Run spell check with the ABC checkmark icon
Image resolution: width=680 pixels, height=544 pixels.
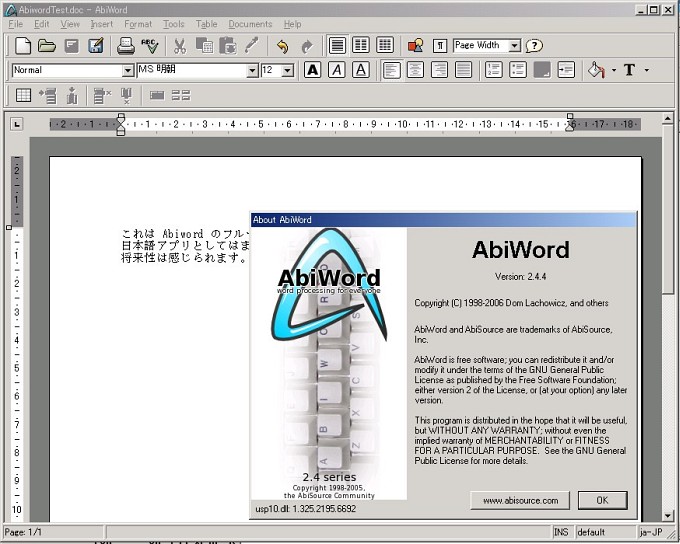coord(150,45)
